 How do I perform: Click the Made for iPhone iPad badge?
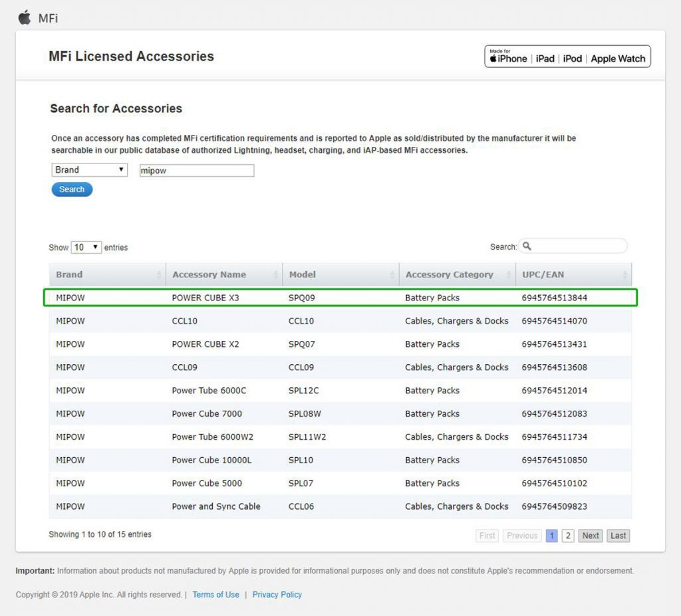point(567,56)
